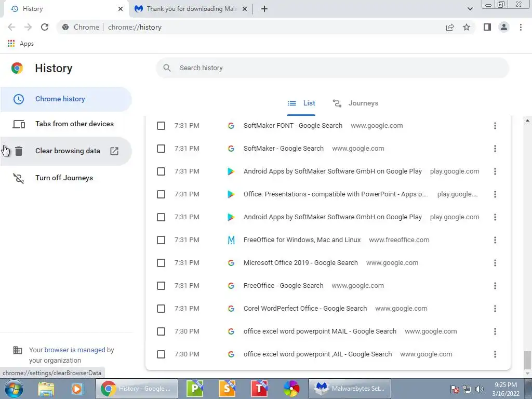This screenshot has height=399, width=532.
Task: Open the colorful pinwheel taskbar app
Action: click(x=291, y=389)
